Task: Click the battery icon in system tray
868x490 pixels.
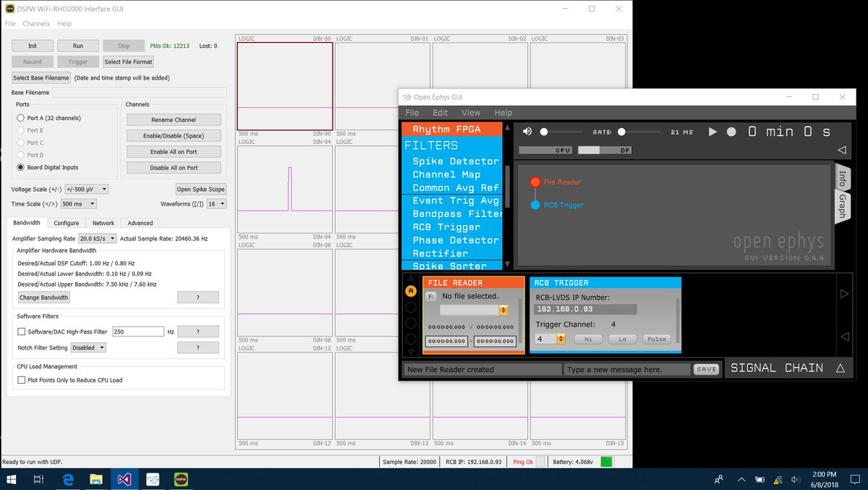Action: click(x=759, y=479)
